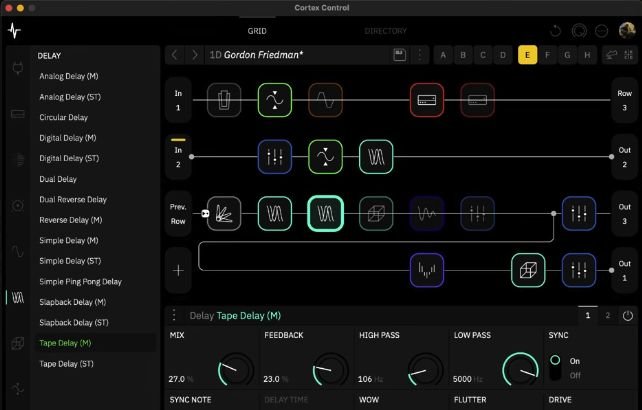The image size is (642, 410).
Task: Open the Neural DSP logo menu
Action: point(14,31)
